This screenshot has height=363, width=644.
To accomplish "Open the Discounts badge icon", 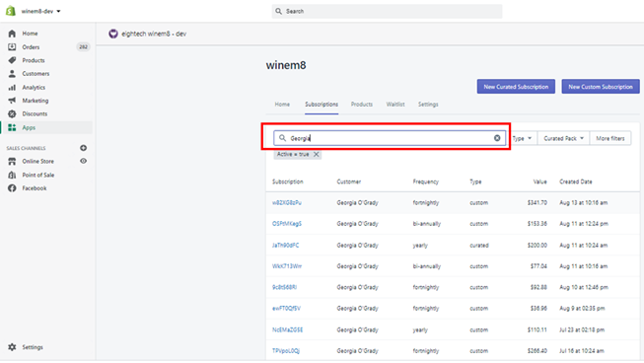I will 12,113.
